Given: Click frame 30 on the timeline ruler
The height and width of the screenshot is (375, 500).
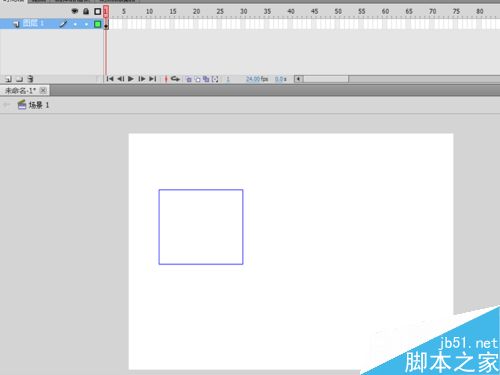Looking at the screenshot, I should coord(244,11).
